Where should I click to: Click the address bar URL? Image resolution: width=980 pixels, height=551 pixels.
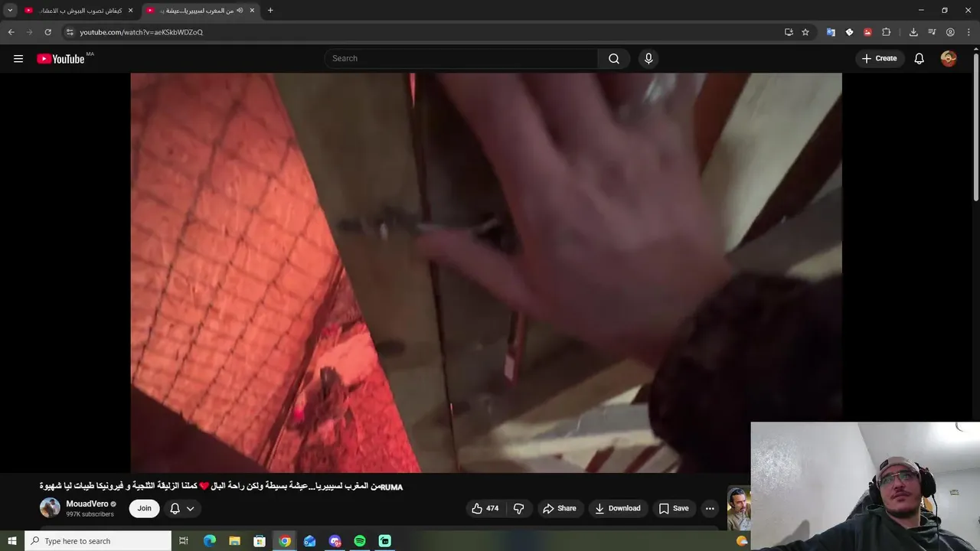(142, 32)
